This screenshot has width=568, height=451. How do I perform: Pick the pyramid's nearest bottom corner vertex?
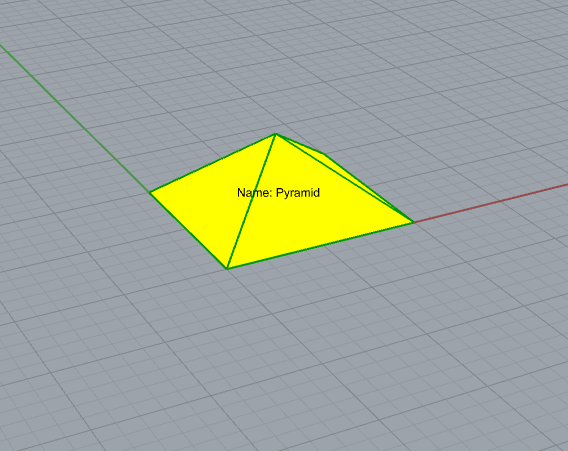[x=227, y=268]
